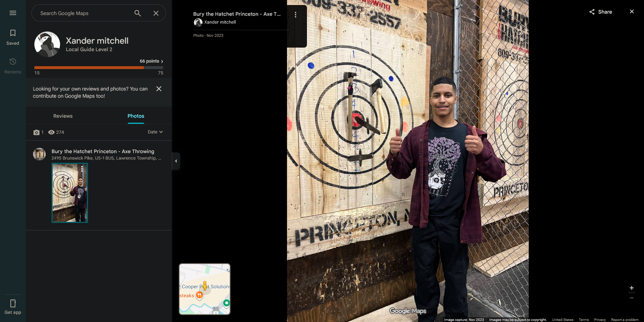Click the Xander mitchell profile name heading
Image resolution: width=644 pixels, height=322 pixels.
click(x=97, y=41)
